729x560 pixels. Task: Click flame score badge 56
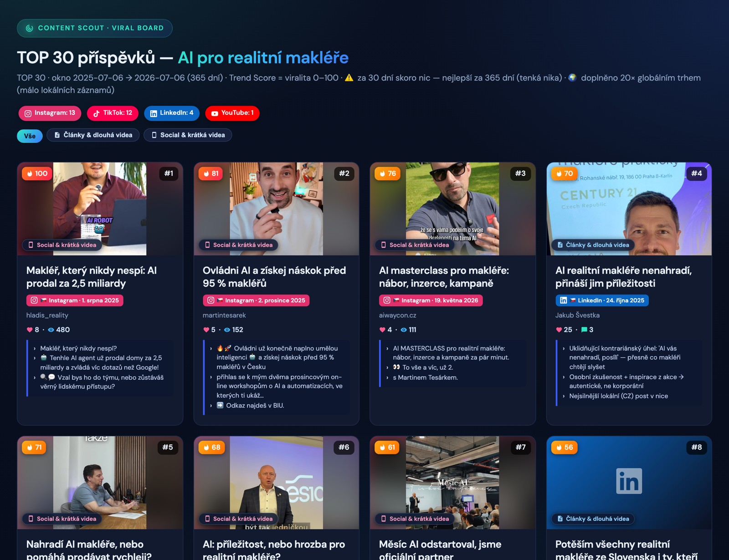tap(564, 448)
